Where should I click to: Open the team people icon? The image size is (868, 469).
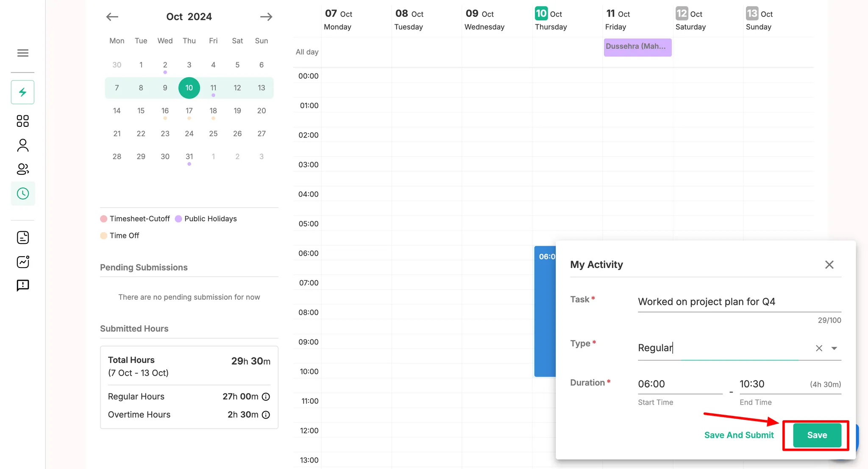(x=23, y=169)
